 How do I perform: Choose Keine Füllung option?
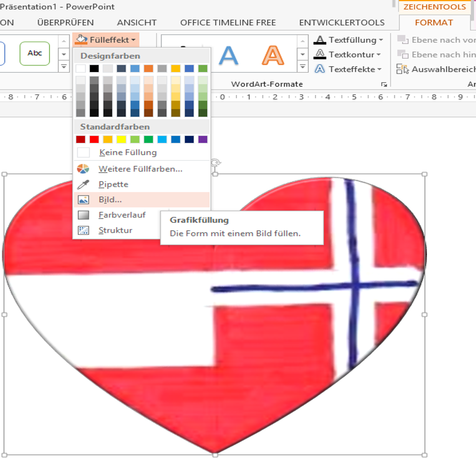click(128, 153)
